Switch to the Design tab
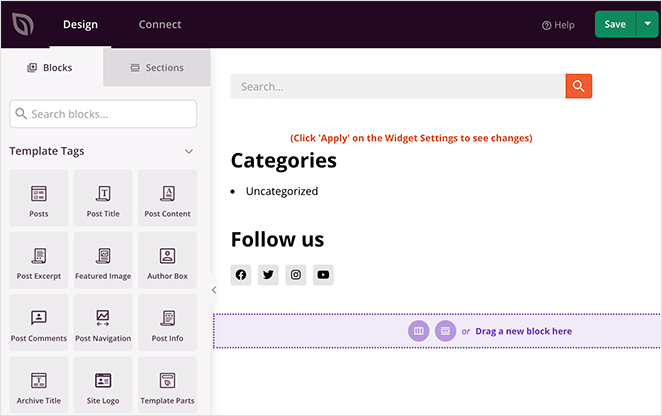Image resolution: width=662 pixels, height=416 pixels. [x=80, y=24]
